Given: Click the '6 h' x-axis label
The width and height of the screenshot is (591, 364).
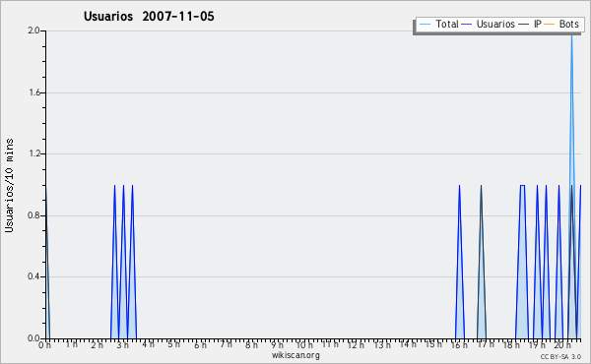Looking at the screenshot, I should [200, 345].
